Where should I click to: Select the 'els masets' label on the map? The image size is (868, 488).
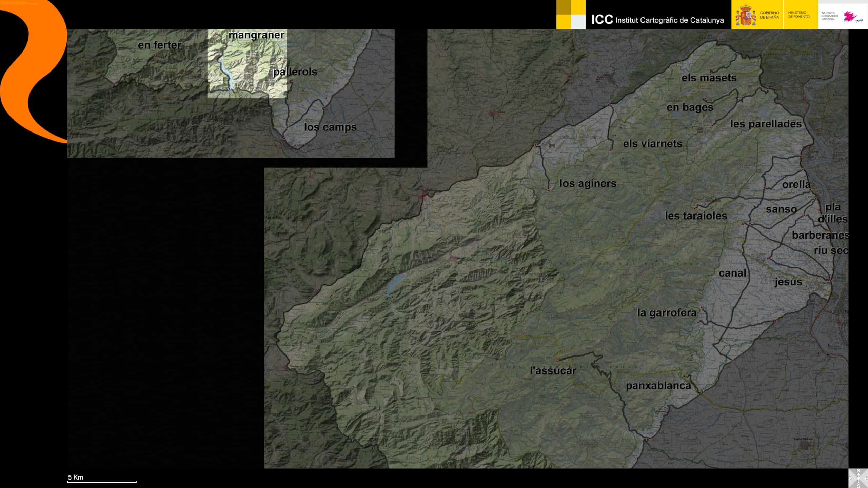coord(709,78)
